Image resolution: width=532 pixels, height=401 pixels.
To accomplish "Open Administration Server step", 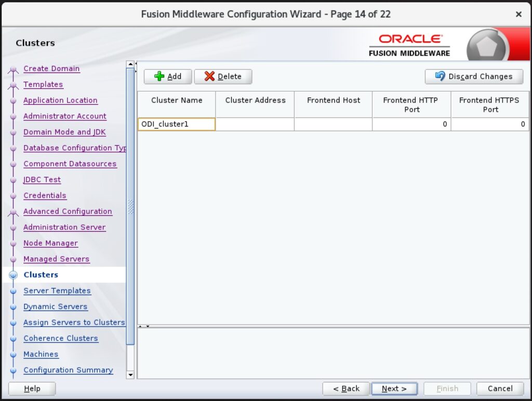I will pyautogui.click(x=64, y=228).
